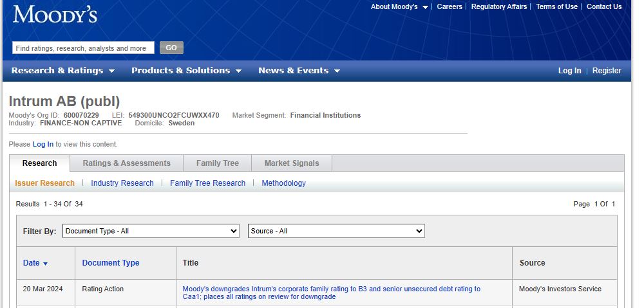Image resolution: width=644 pixels, height=308 pixels.
Task: Click the search box for ratings and research
Action: (x=83, y=48)
